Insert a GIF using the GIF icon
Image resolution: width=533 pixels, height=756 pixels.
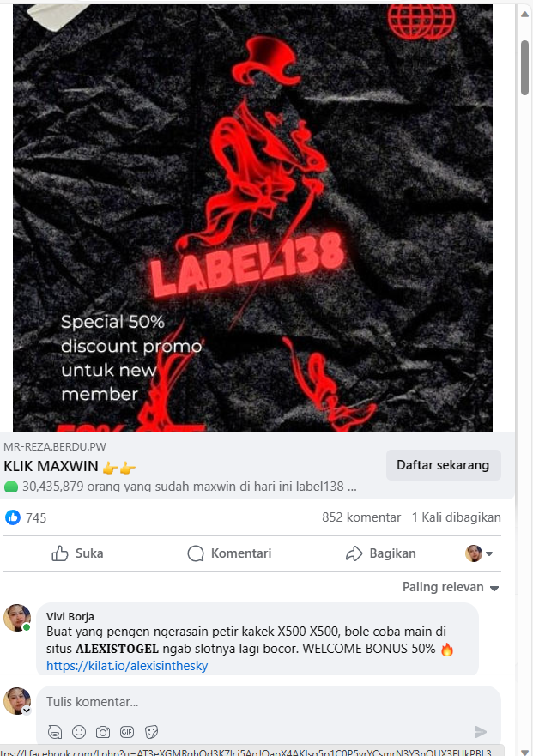click(127, 732)
